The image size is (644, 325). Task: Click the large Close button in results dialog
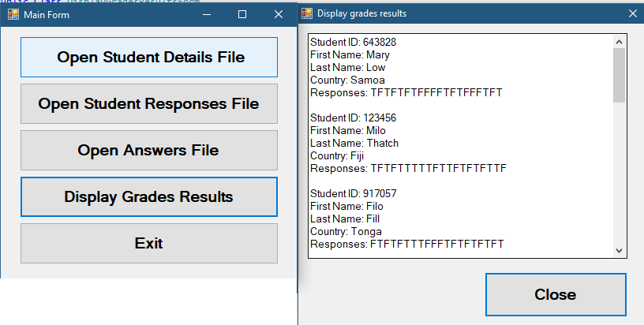click(x=555, y=294)
